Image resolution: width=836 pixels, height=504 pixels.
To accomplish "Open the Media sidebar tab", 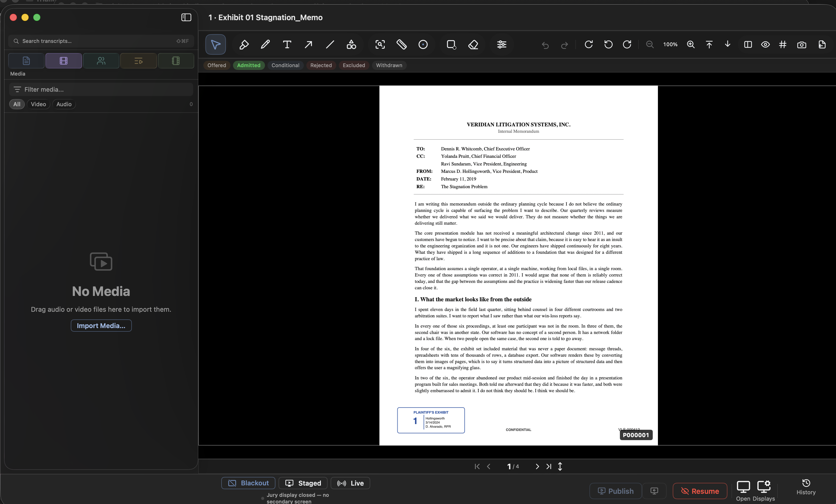I will point(63,61).
